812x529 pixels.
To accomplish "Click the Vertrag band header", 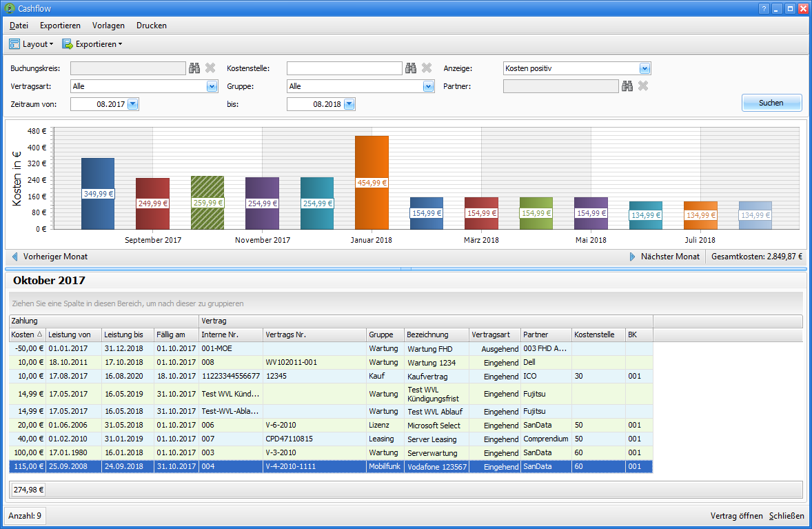I will (x=426, y=321).
